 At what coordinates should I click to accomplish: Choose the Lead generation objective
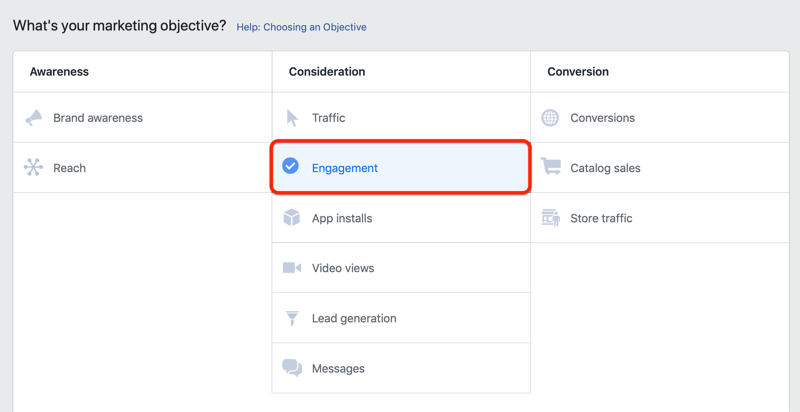click(x=354, y=318)
